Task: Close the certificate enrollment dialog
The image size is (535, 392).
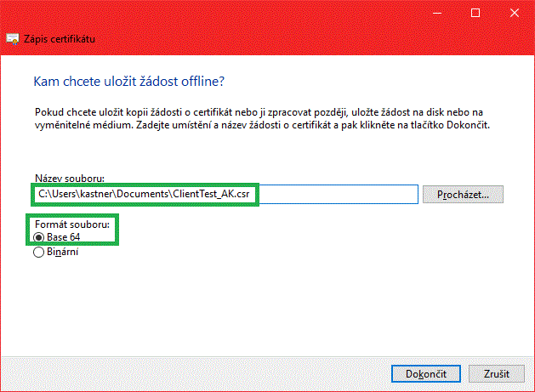Action: pos(515,13)
